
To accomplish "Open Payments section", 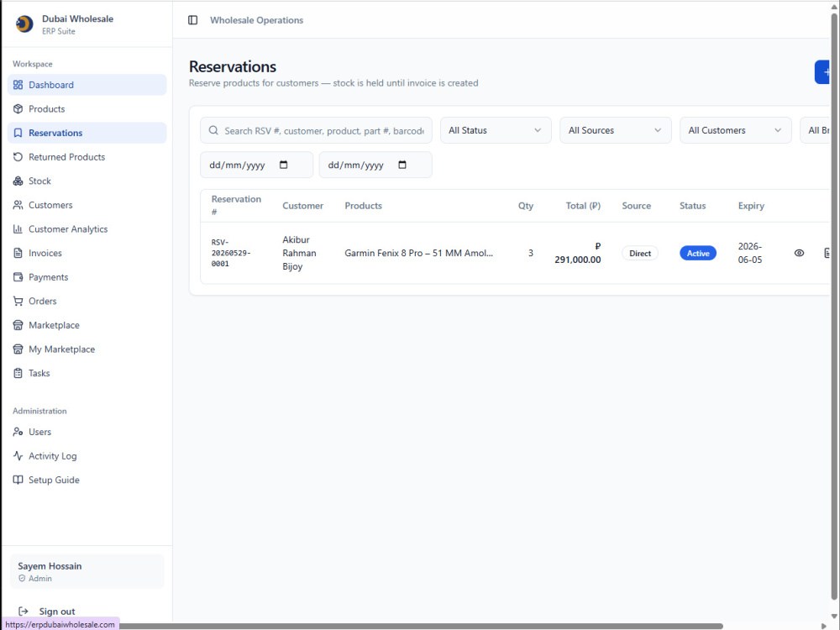I will [x=87, y=277].
